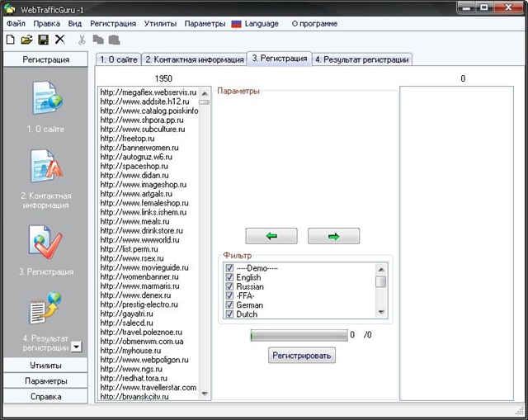
Task: Click the green left arrow button
Action: pyautogui.click(x=271, y=236)
